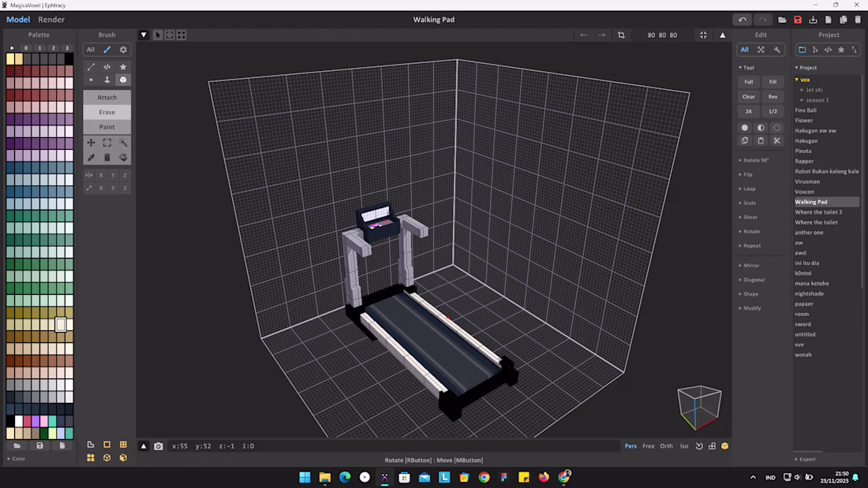Switch camera to Orth projection

pyautogui.click(x=666, y=446)
